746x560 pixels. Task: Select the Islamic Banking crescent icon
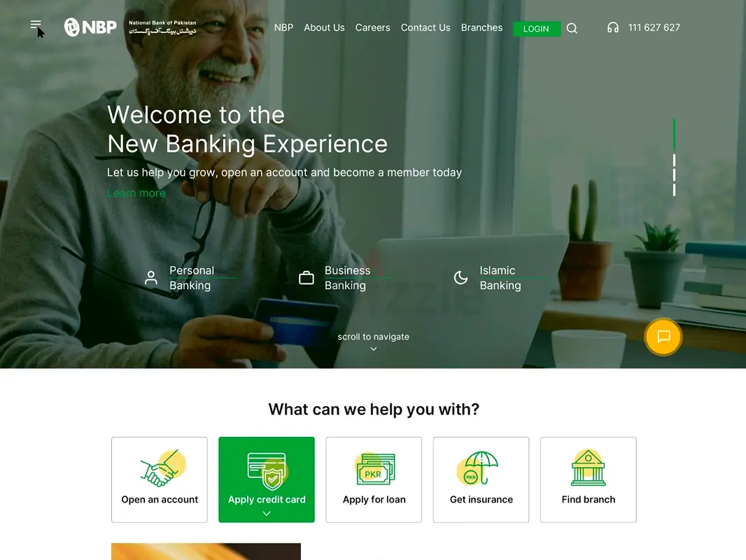pyautogui.click(x=460, y=277)
